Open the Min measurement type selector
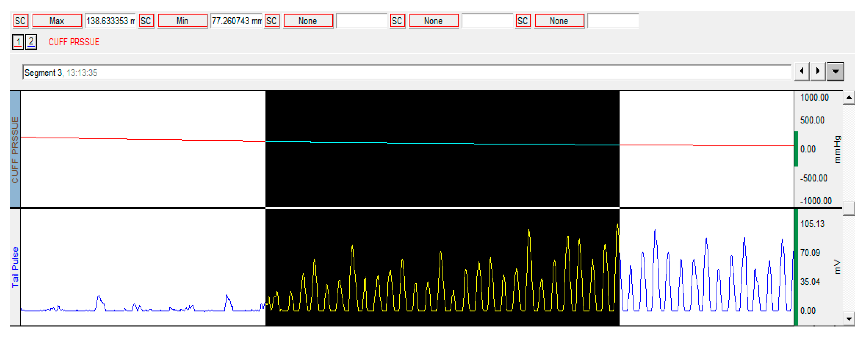Viewport: 868px width, 338px height. tap(182, 21)
